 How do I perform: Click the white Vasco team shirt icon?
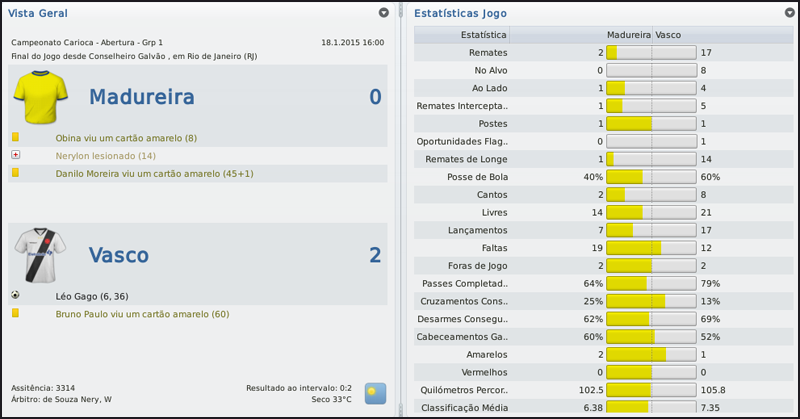click(40, 255)
